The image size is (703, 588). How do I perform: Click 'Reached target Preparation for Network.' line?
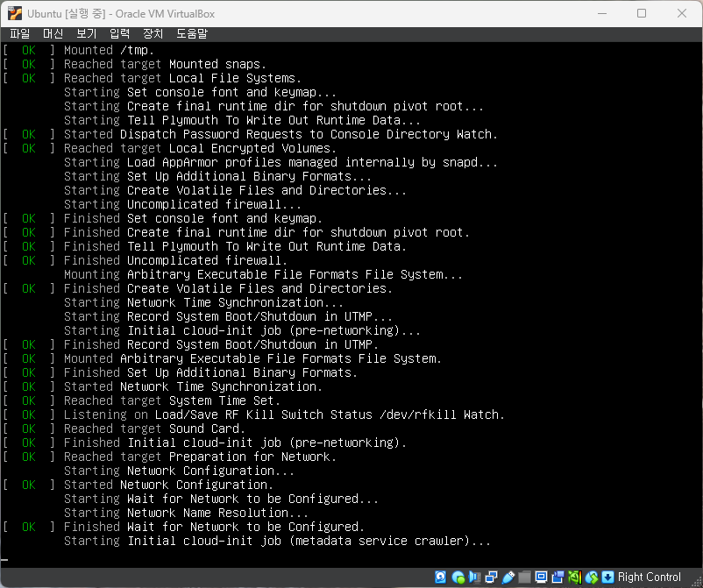click(x=200, y=457)
